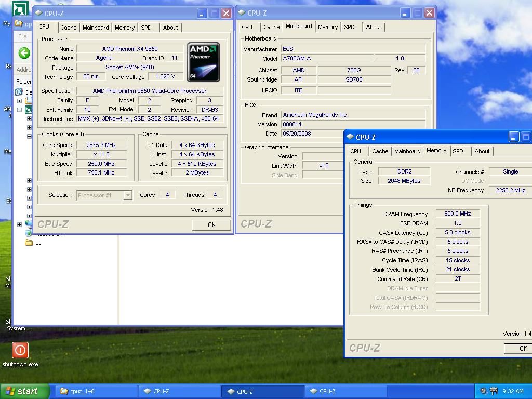
Task: Open Mainboard tab in first CPU-Z window
Action: click(96, 28)
